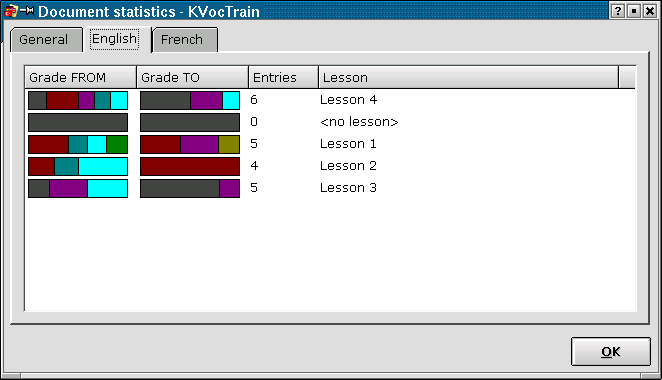
Task: Click Lesson 2 solid red Grade TO bar
Action: pos(190,166)
